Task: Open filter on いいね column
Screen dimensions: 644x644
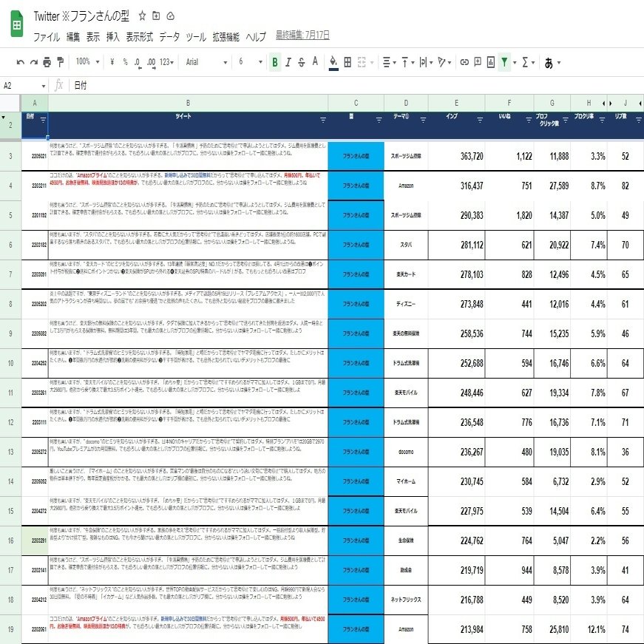Action: coord(529,120)
